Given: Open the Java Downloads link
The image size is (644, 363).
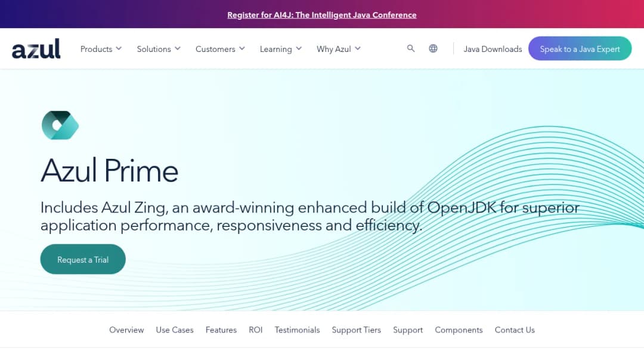Looking at the screenshot, I should [x=493, y=49].
